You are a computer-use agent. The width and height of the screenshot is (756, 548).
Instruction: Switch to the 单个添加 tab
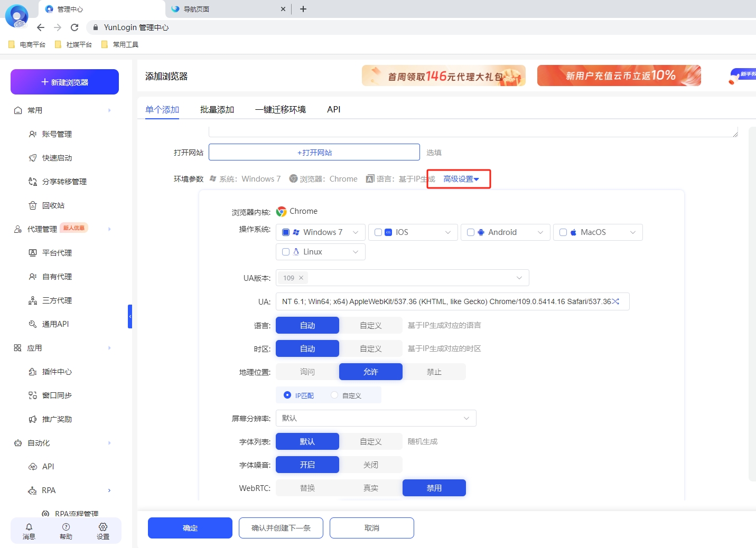pyautogui.click(x=162, y=109)
